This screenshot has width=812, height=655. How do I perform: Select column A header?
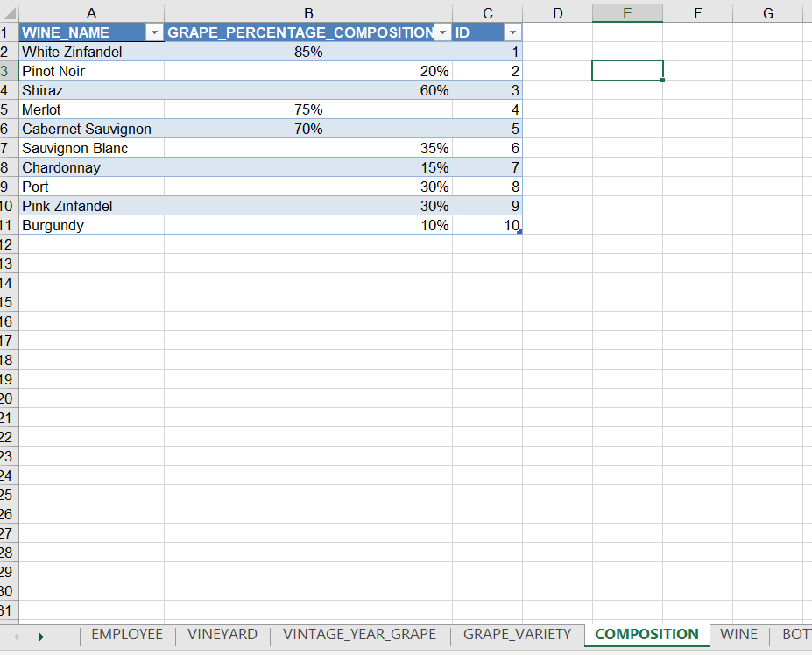(91, 11)
